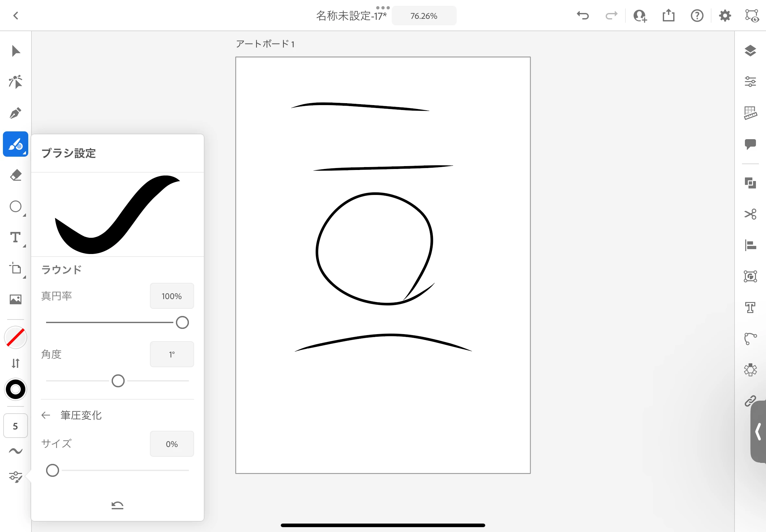
Task: Click the Share export icon
Action: (668, 16)
